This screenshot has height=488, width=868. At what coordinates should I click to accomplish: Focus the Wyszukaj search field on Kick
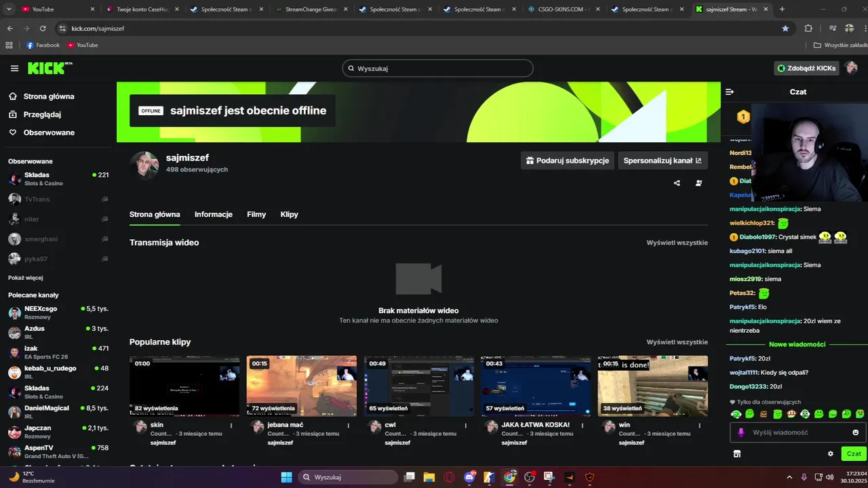point(437,68)
